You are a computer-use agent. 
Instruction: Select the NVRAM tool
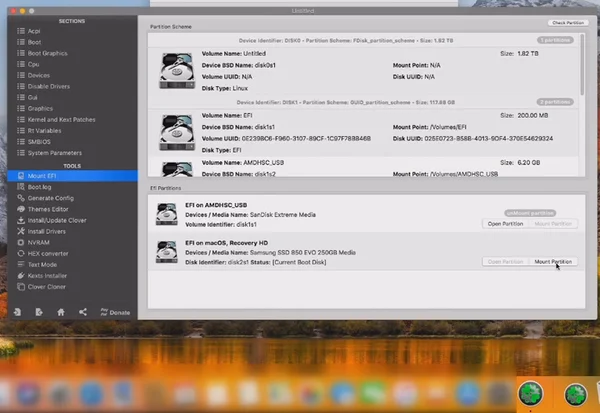pyautogui.click(x=41, y=242)
